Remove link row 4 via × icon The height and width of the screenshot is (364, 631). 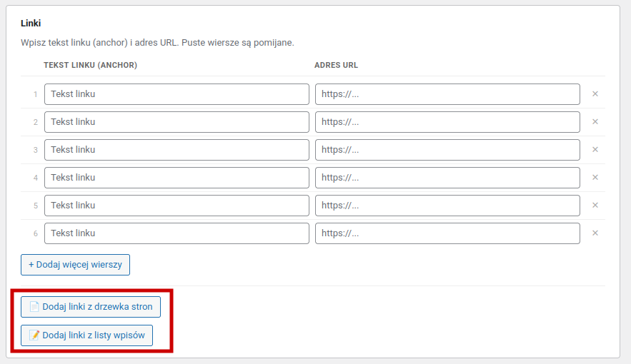click(x=595, y=178)
